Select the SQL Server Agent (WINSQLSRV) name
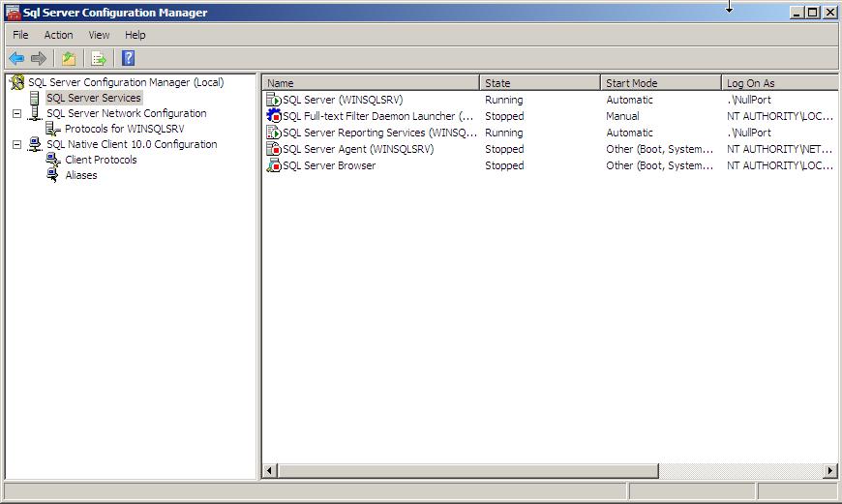842x504 pixels. (x=358, y=149)
